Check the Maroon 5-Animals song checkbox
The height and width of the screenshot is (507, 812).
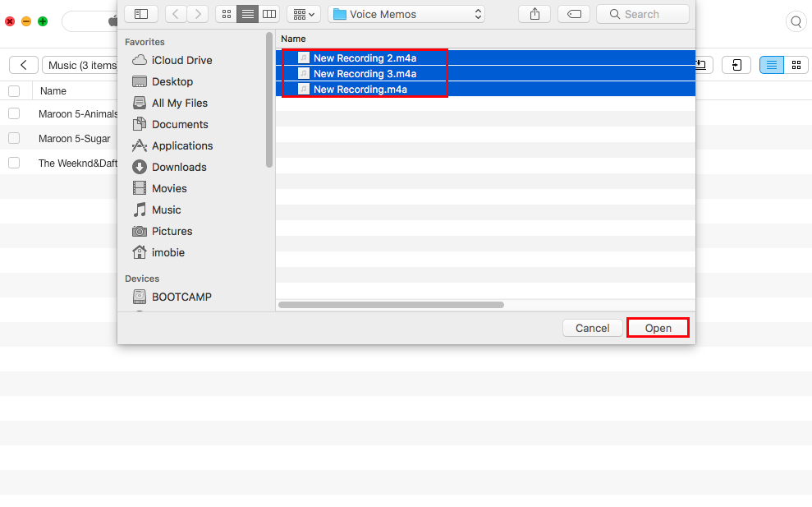pyautogui.click(x=14, y=113)
